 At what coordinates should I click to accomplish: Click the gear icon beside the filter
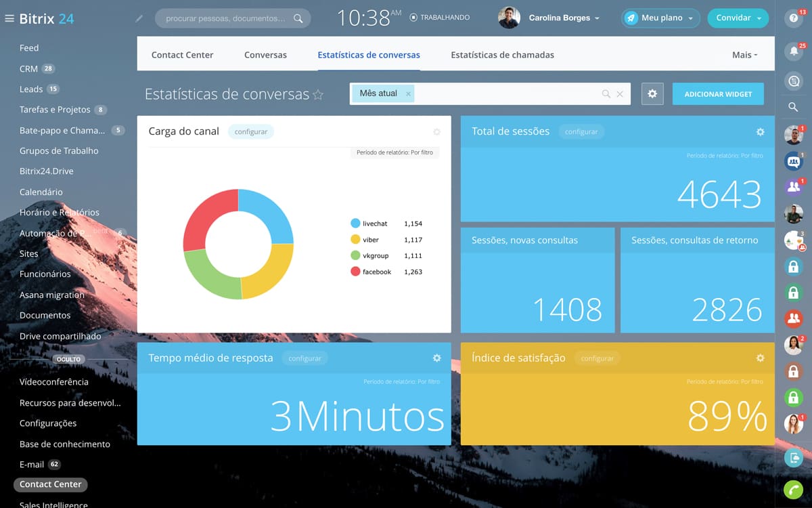click(x=652, y=94)
